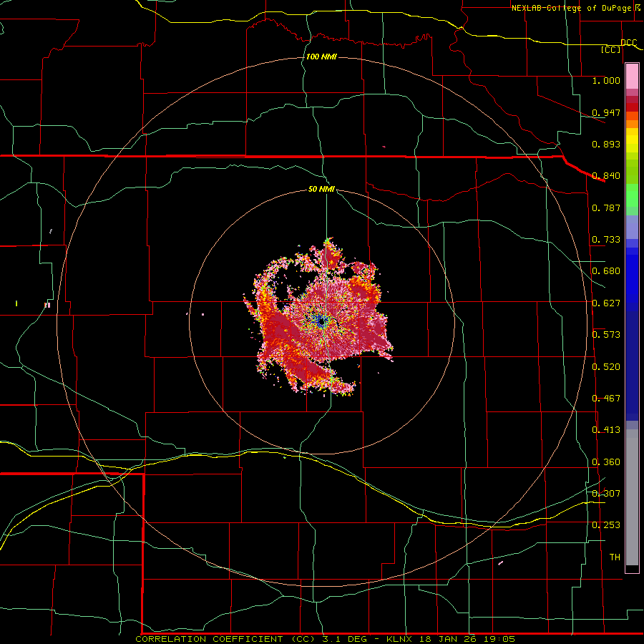Click the 0.253 legend value
The image size is (644, 644).
tap(606, 525)
